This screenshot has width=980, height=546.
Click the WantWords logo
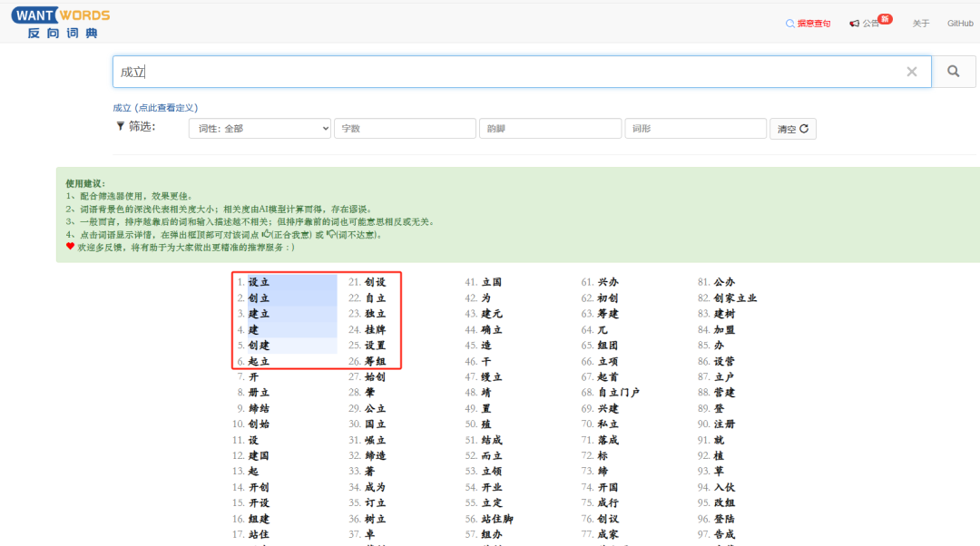[61, 24]
